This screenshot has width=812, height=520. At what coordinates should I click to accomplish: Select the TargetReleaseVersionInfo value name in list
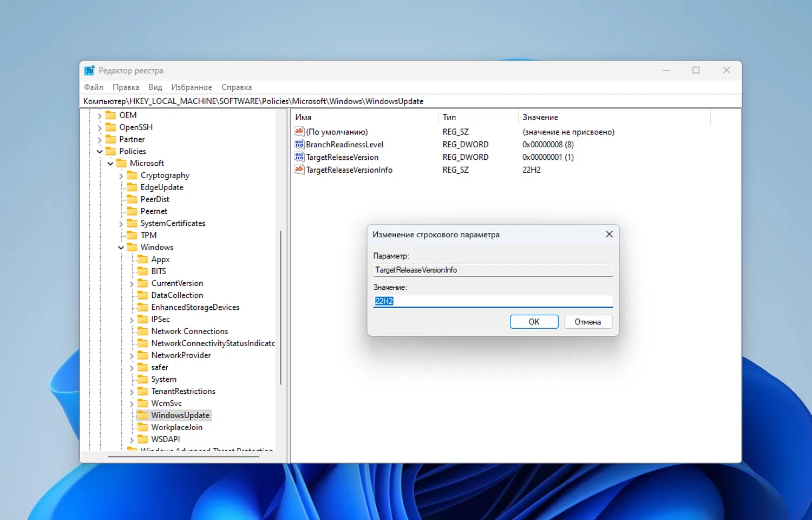click(x=349, y=170)
